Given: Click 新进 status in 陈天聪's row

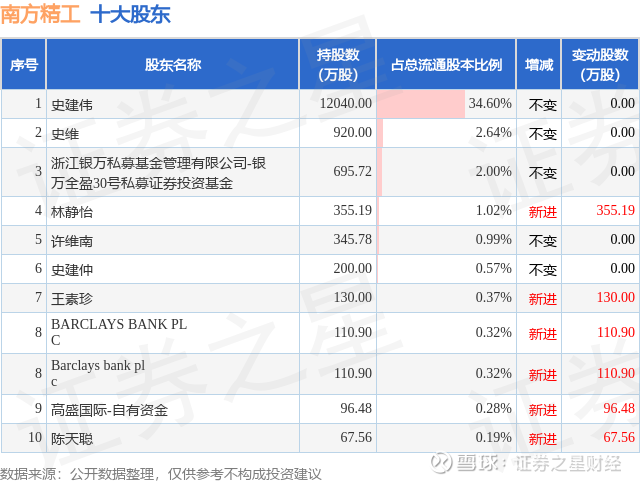Looking at the screenshot, I should click(542, 439).
